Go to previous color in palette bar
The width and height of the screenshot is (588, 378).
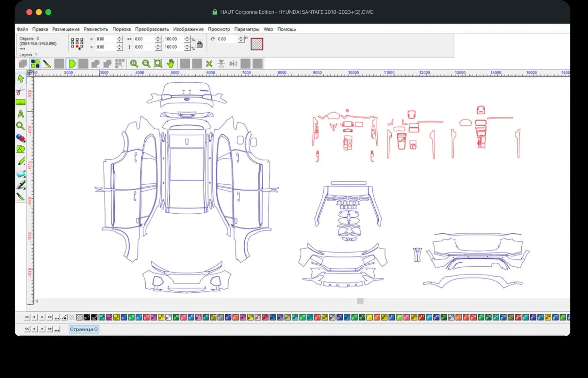[35, 317]
